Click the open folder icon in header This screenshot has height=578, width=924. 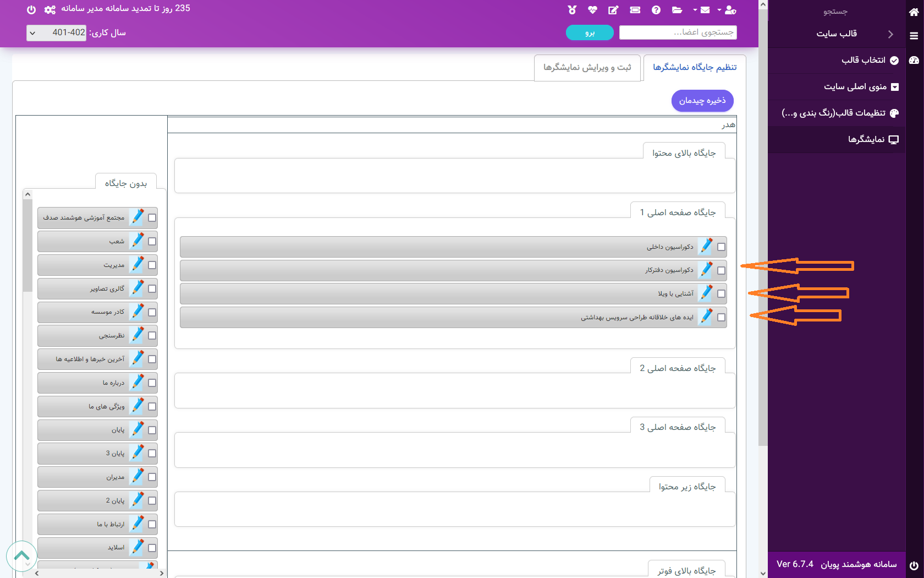[x=677, y=9]
